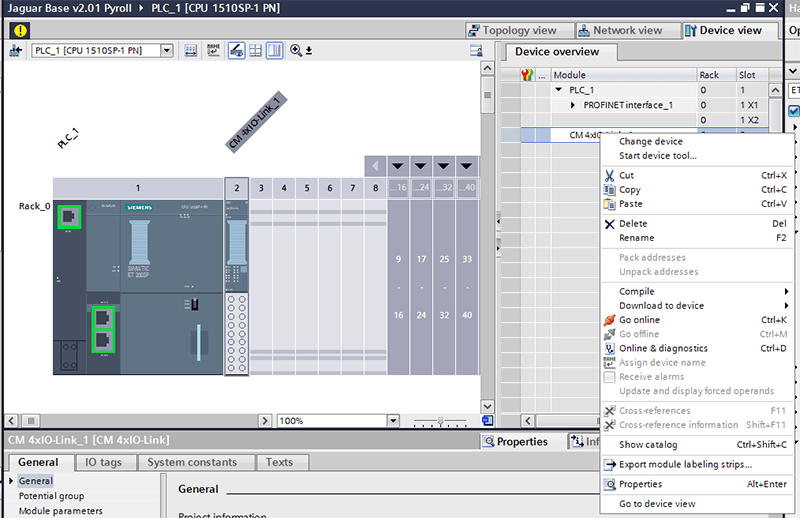Click the split editor grid icon
800x518 pixels.
[255, 51]
